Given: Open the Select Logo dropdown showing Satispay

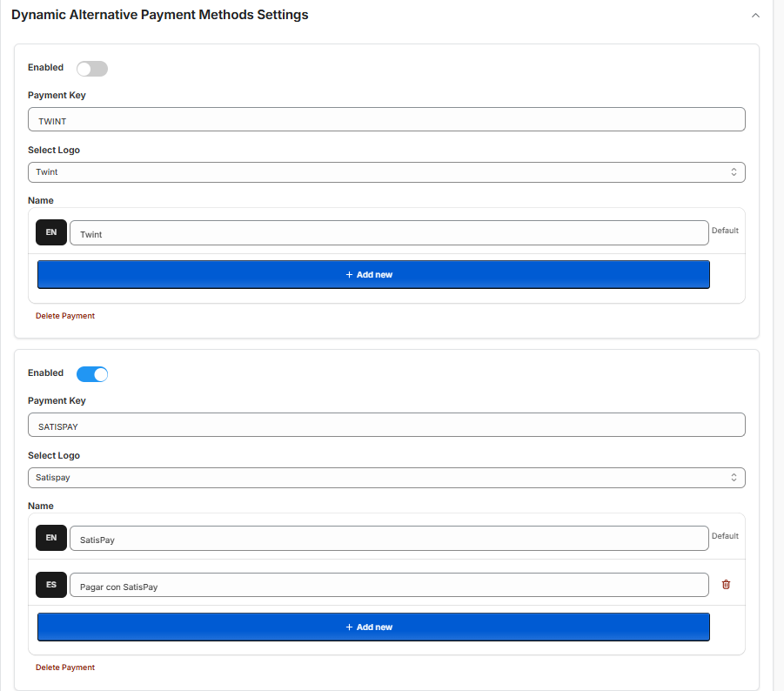Looking at the screenshot, I should (x=386, y=478).
